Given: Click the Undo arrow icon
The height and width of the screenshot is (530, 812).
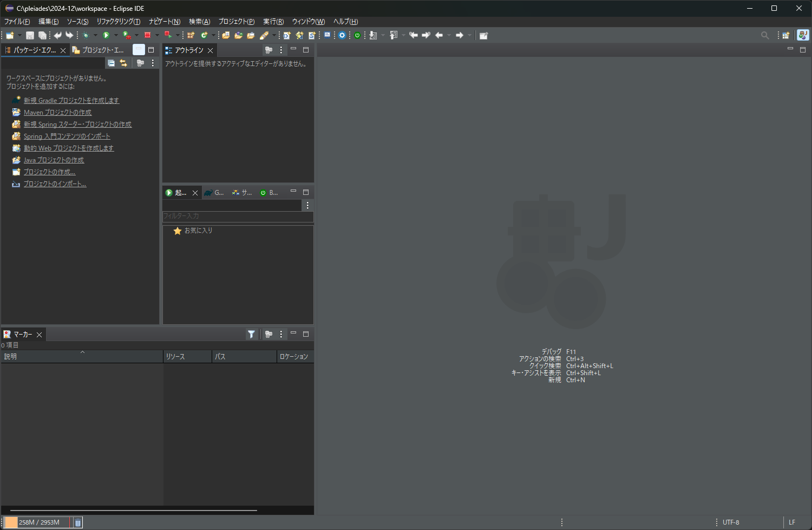Looking at the screenshot, I should tap(57, 35).
